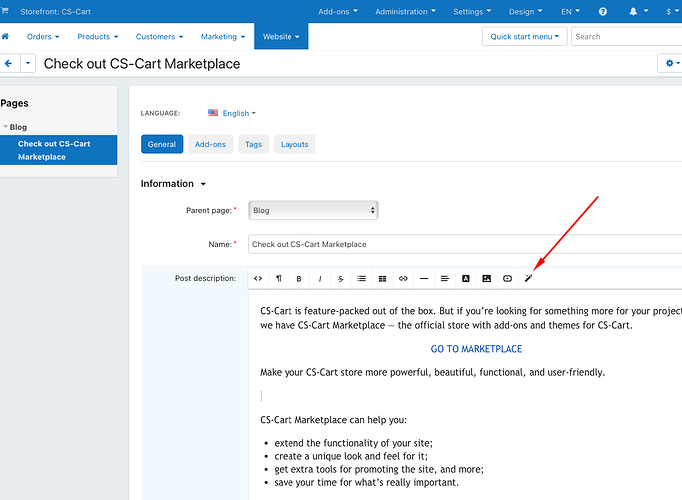Viewport: 682px width, 500px height.
Task: Open the English language selector
Action: click(x=232, y=113)
